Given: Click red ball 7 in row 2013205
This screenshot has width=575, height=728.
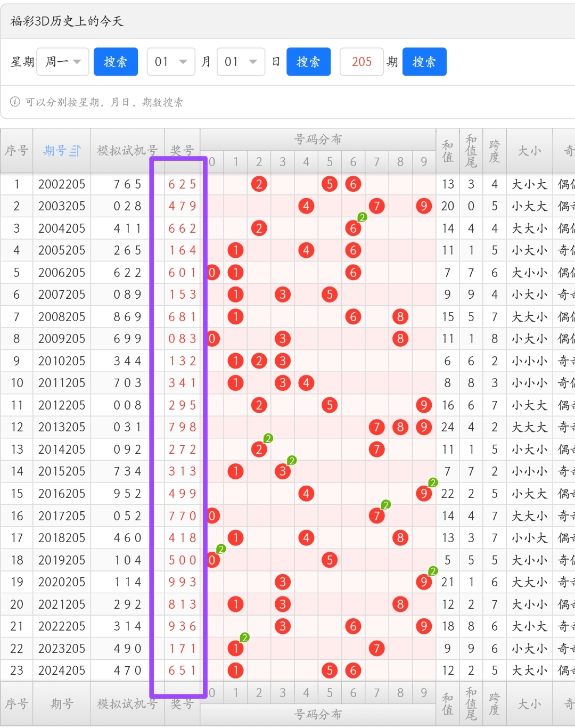Looking at the screenshot, I should [376, 427].
